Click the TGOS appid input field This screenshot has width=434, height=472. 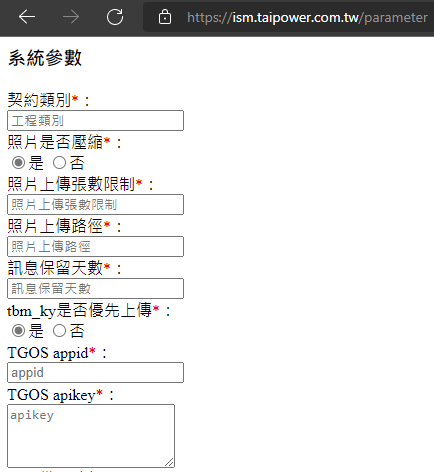point(95,372)
